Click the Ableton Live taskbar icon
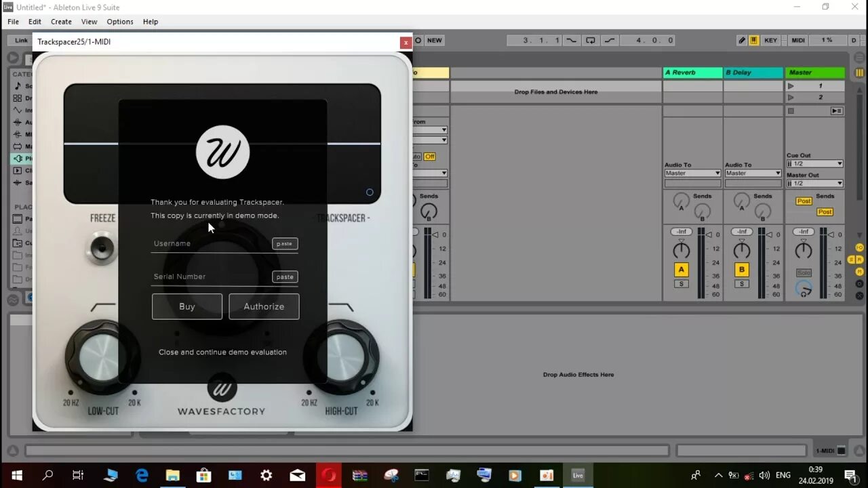The height and width of the screenshot is (488, 868). [578, 475]
